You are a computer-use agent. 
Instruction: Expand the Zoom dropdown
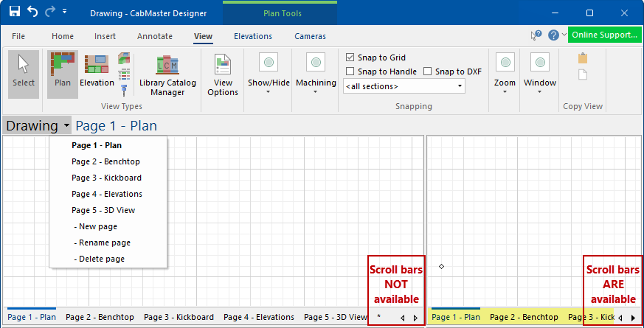[x=505, y=74]
